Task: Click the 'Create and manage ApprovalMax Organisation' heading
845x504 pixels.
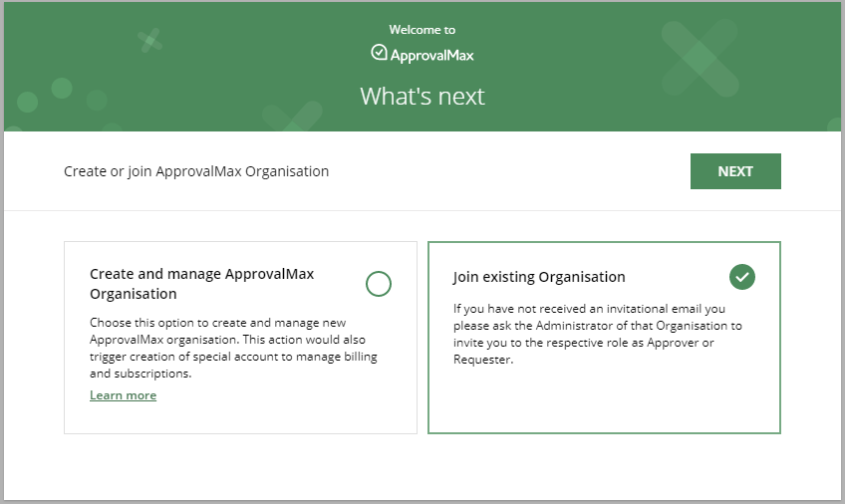Action: (201, 284)
